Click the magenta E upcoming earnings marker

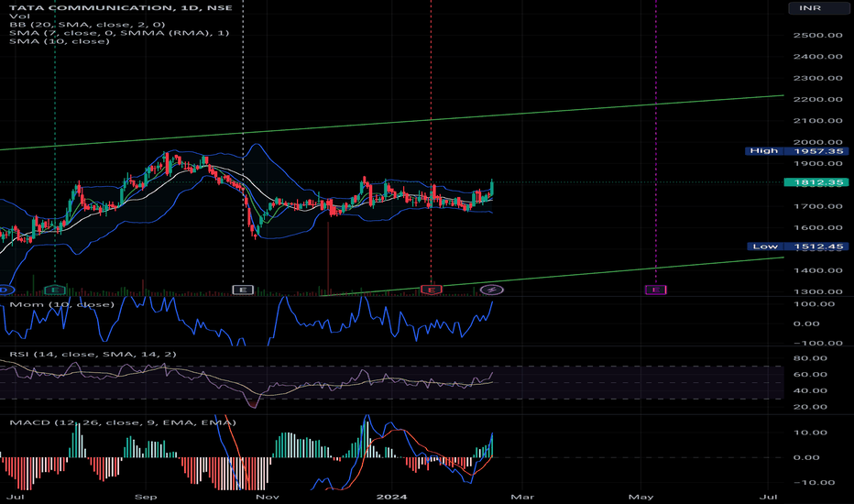[656, 290]
